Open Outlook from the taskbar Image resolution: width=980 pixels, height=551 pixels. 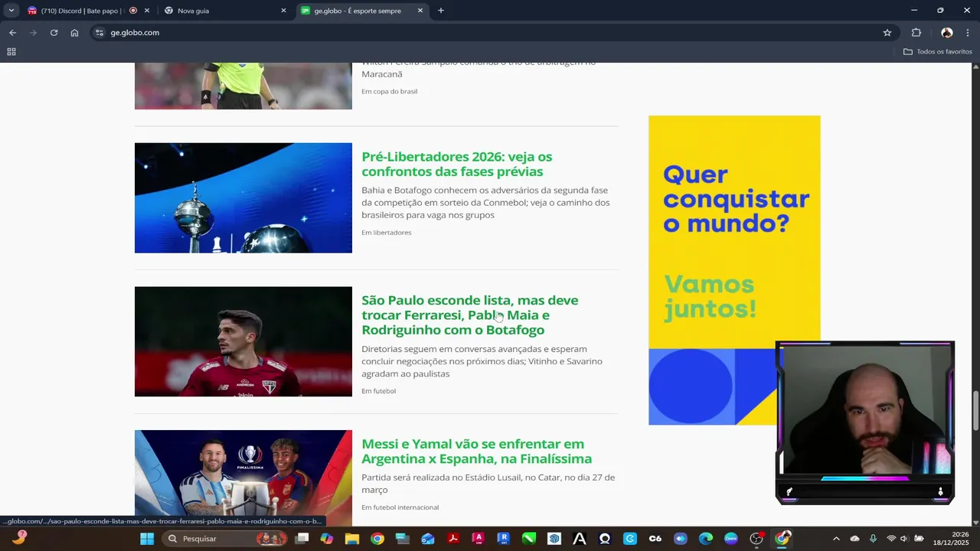tap(428, 539)
